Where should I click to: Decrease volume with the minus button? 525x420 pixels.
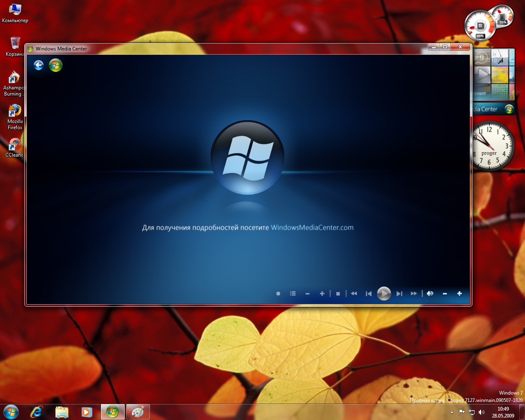(445, 294)
